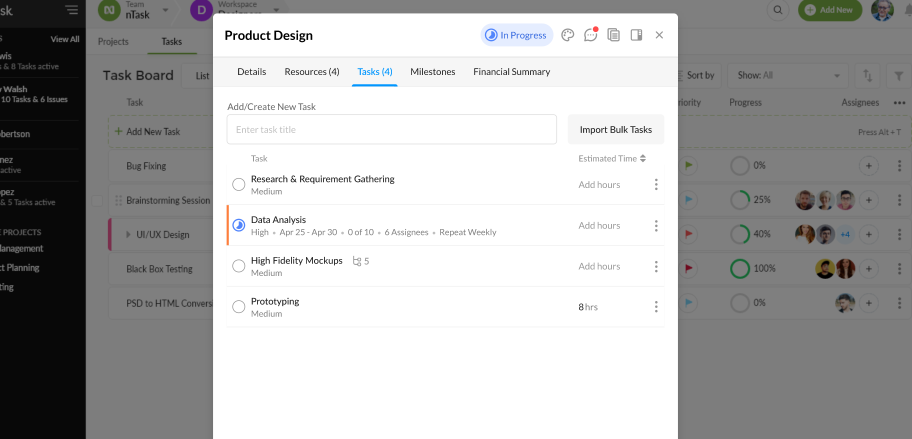Click the search icon in the header

click(778, 10)
